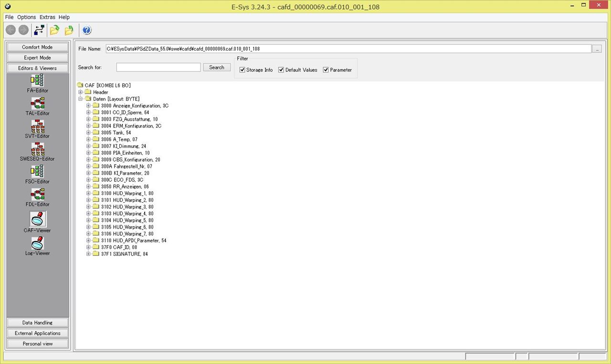Screen dimensions: 611x364
Task: Open the SVT-Editor
Action: coord(38,129)
